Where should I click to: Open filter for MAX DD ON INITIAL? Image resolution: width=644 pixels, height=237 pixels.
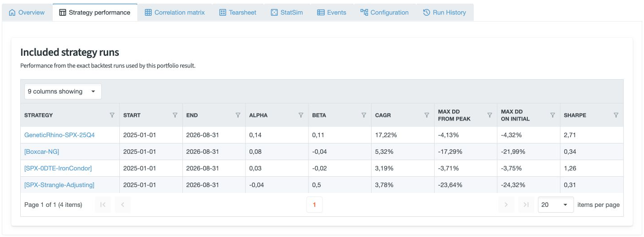point(553,115)
